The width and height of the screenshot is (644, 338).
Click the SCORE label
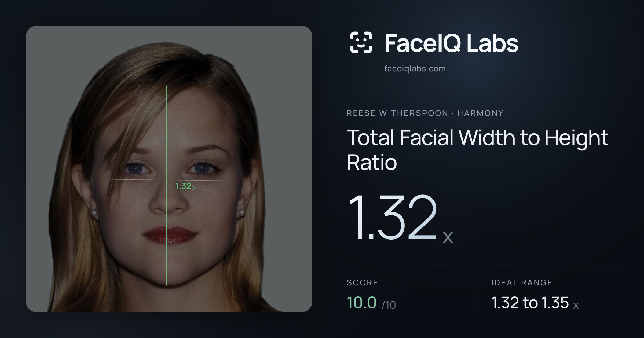pos(362,283)
